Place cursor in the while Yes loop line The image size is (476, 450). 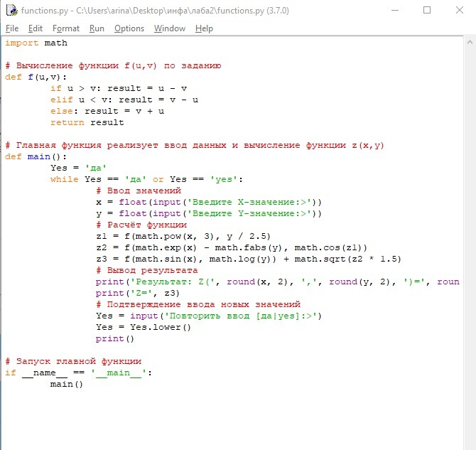146,179
